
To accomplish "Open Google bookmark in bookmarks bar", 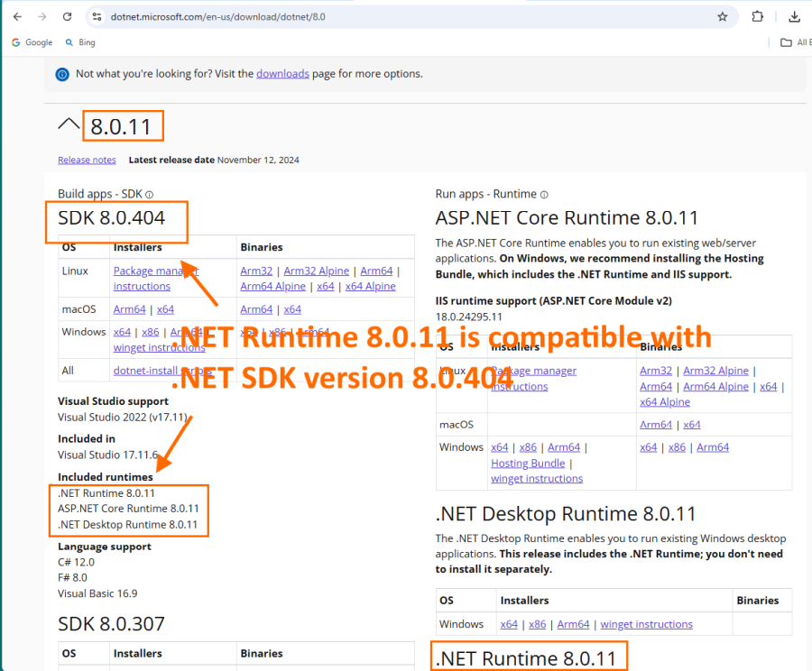I will (x=32, y=42).
